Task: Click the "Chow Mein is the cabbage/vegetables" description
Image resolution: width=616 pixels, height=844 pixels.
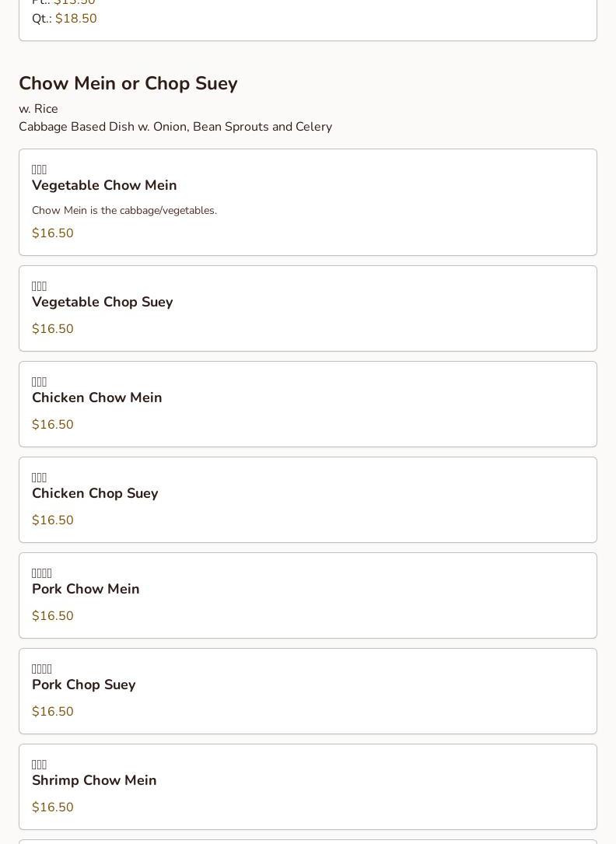Action: tap(124, 211)
